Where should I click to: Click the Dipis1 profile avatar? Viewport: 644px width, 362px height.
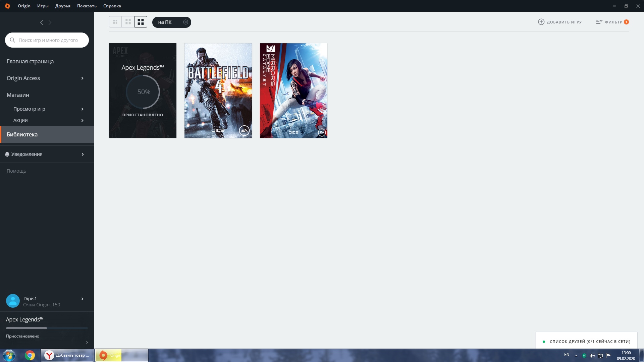pyautogui.click(x=13, y=301)
